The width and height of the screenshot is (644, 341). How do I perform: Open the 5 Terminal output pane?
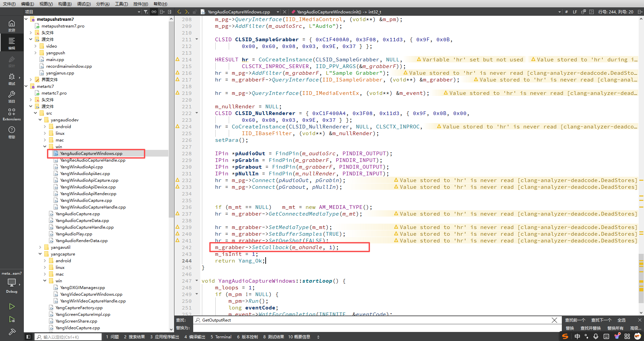221,337
